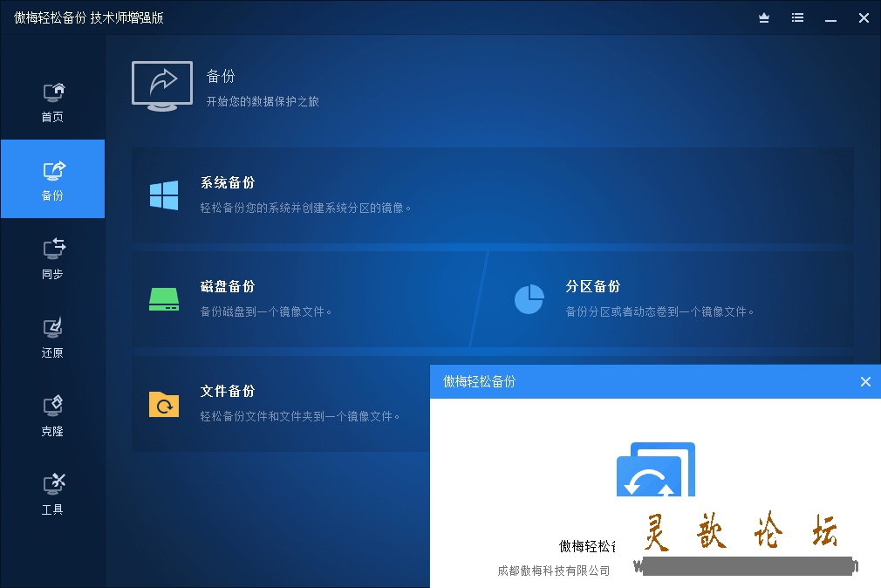Select the 备份 backup sidebar tab
The image size is (881, 588).
pos(53,179)
